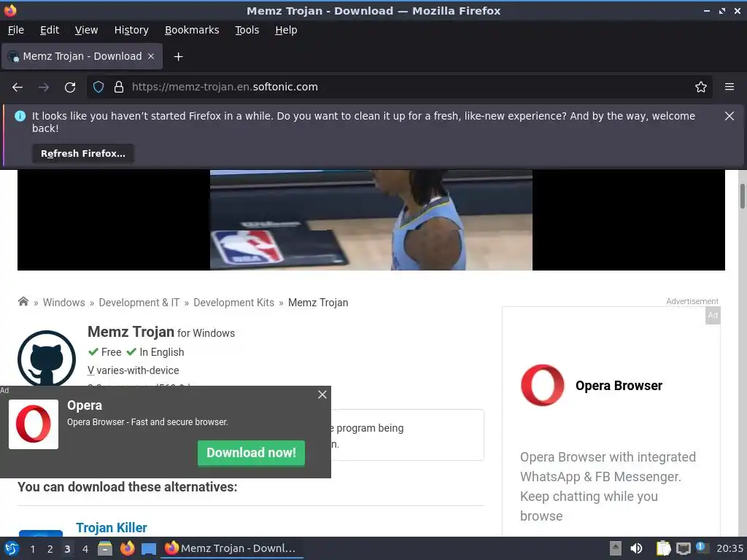The image size is (747, 560).
Task: Open the Trojan Killer alternative link
Action: pos(112,528)
